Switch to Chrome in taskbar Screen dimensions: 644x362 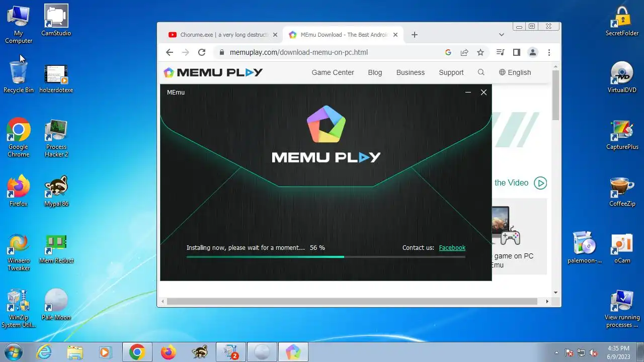[137, 352]
